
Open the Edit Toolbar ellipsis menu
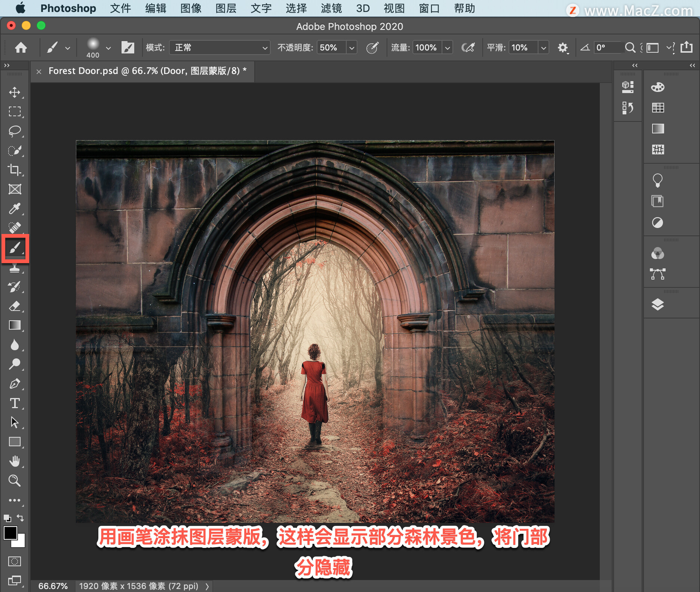(15, 500)
